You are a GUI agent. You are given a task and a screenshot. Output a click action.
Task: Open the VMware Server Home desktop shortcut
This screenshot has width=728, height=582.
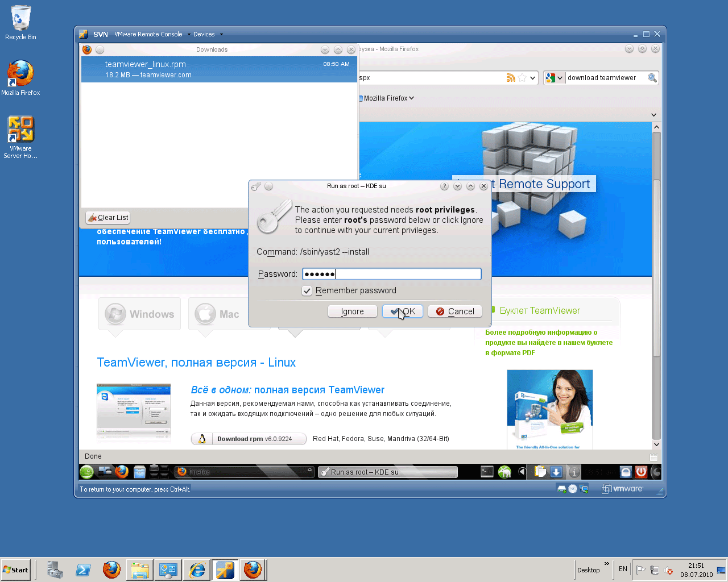tap(20, 137)
